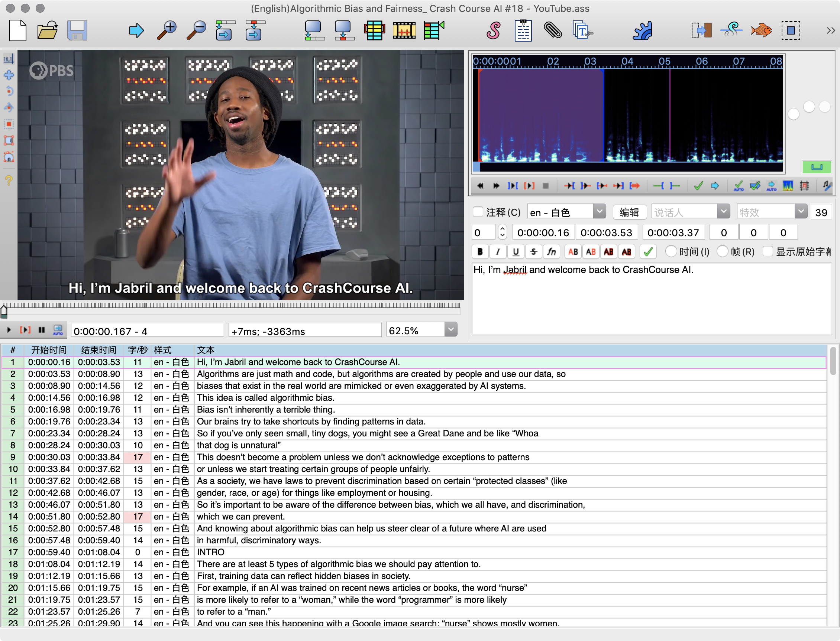
Task: Click the 文本 column header
Action: [206, 350]
